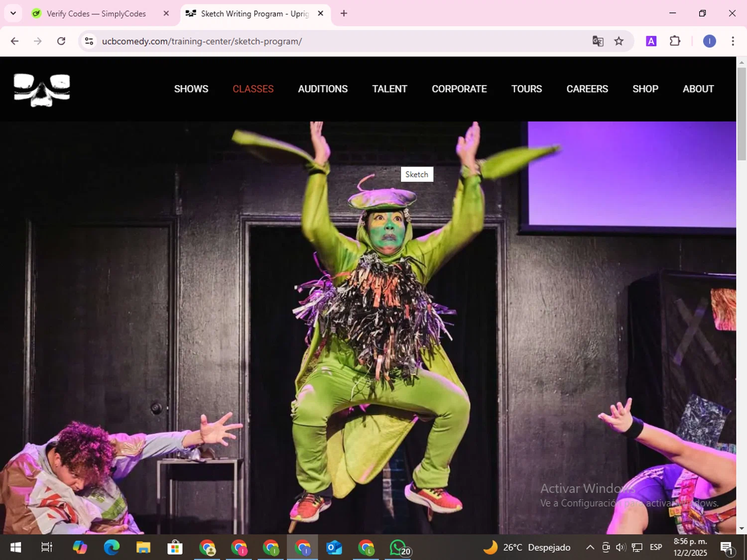Go forward to the next page
Viewport: 747px width, 560px height.
38,41
